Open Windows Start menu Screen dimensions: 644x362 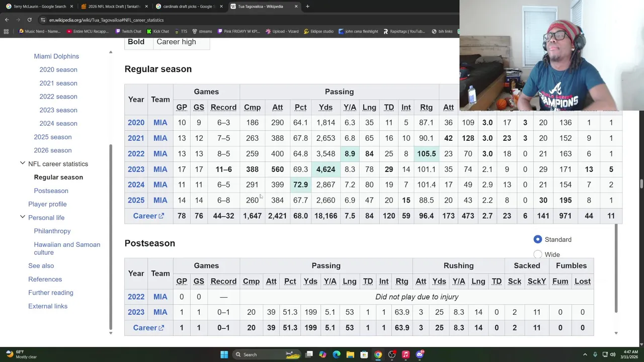coord(224,354)
